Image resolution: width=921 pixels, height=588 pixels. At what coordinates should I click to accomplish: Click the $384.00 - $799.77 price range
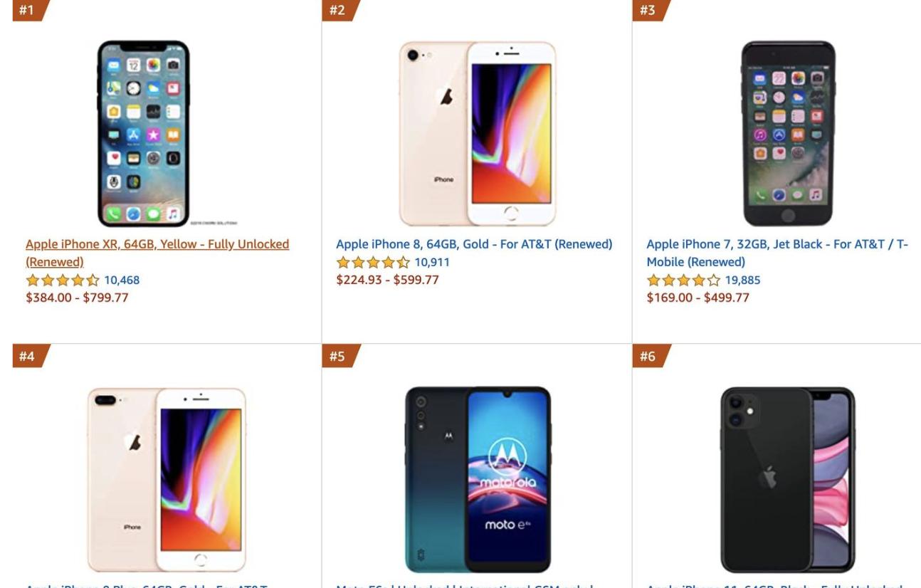[77, 298]
